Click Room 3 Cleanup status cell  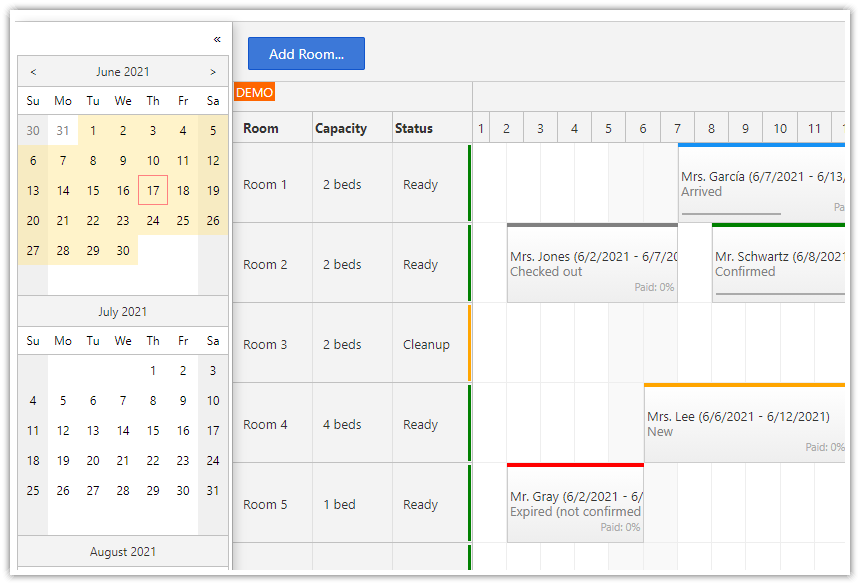(426, 344)
